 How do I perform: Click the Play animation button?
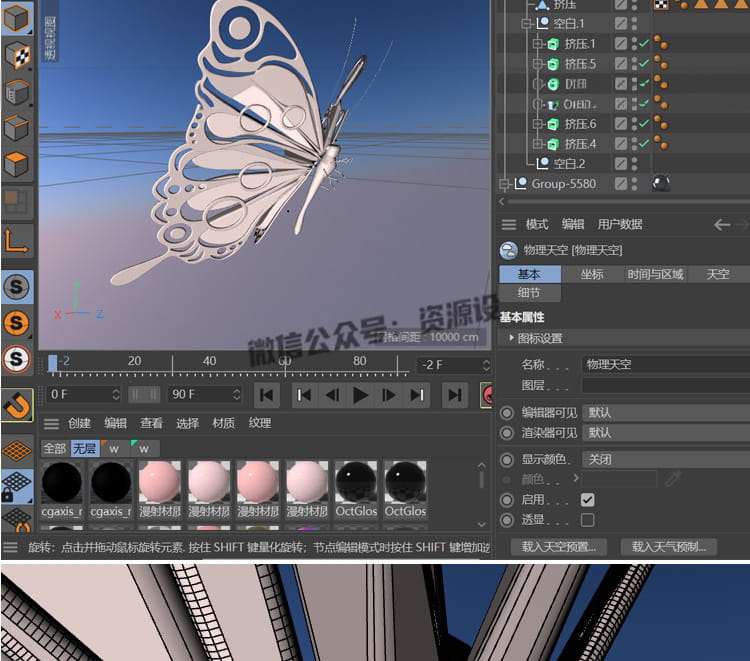tap(361, 395)
